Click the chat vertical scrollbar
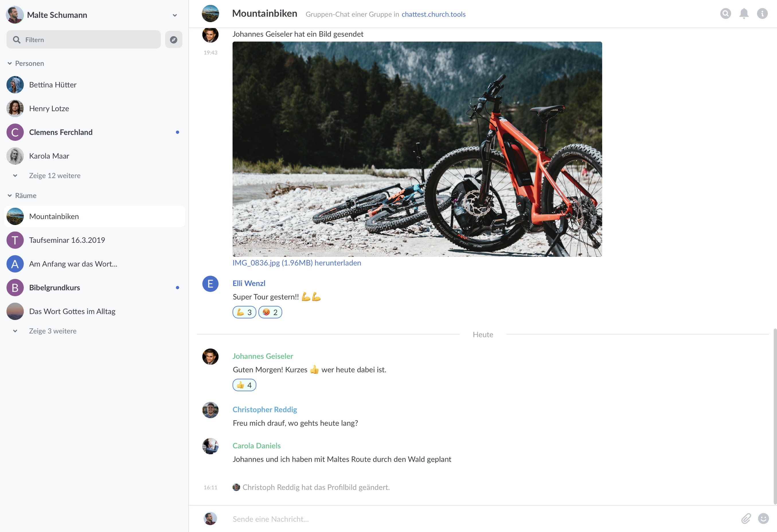The image size is (777, 532). coord(775,416)
